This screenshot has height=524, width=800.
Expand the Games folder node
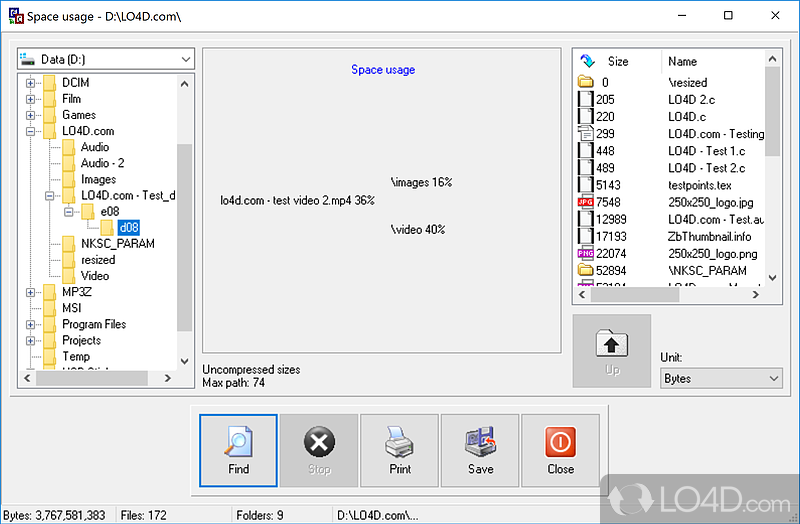pos(31,115)
